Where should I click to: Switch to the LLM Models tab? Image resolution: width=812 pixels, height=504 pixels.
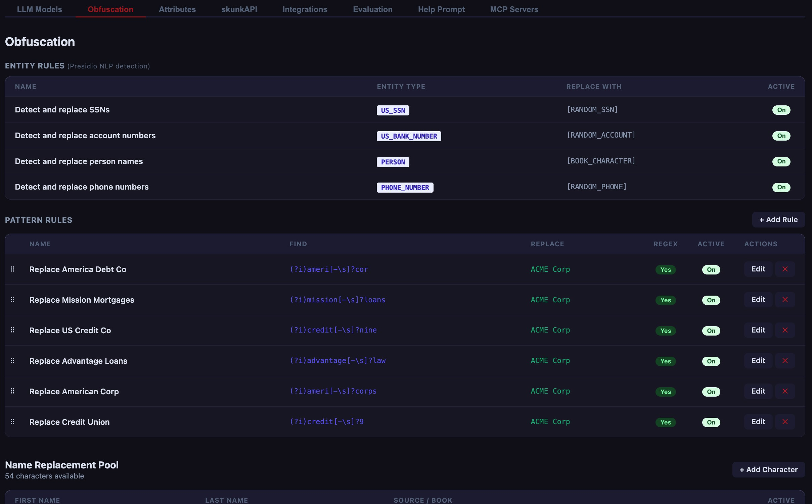40,9
